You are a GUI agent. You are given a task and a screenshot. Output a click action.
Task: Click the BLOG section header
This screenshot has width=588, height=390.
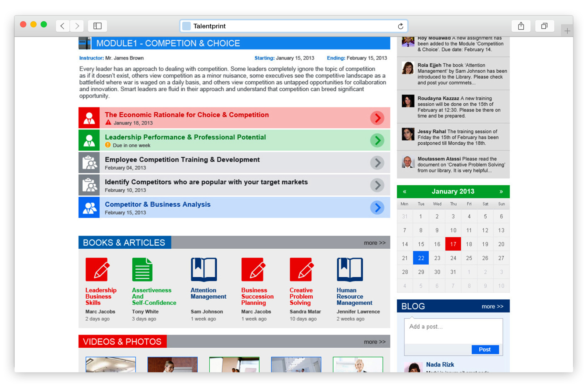click(413, 306)
